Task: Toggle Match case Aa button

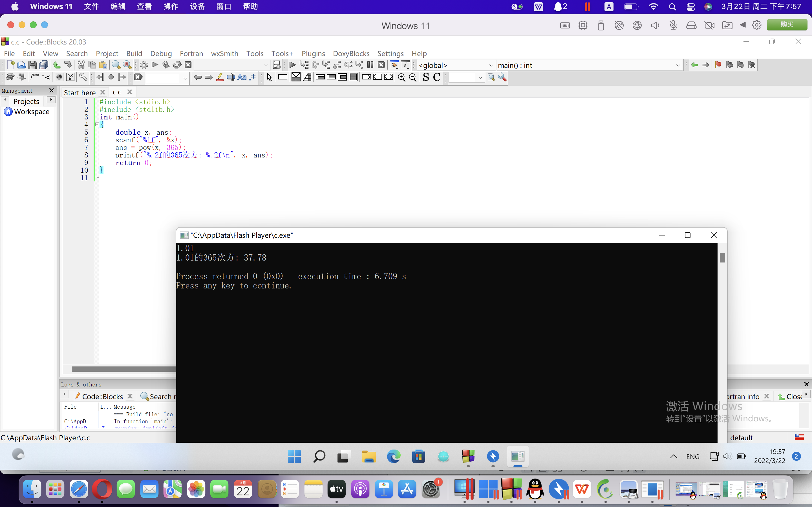Action: (242, 77)
